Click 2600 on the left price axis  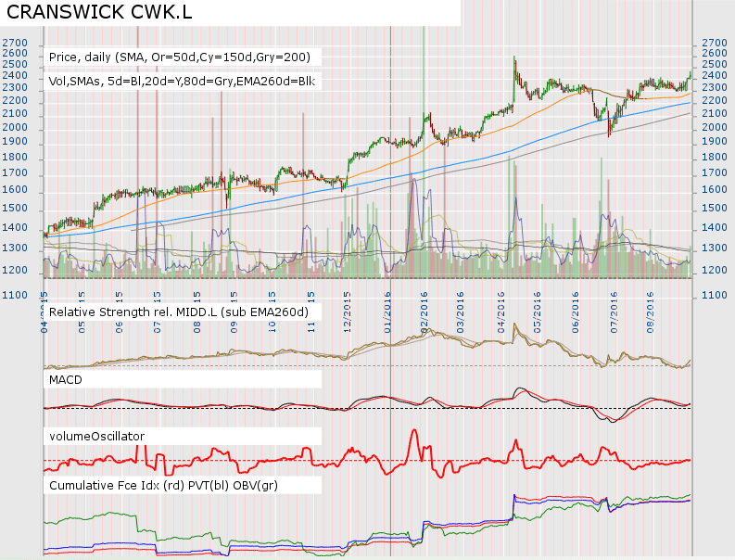(15, 54)
